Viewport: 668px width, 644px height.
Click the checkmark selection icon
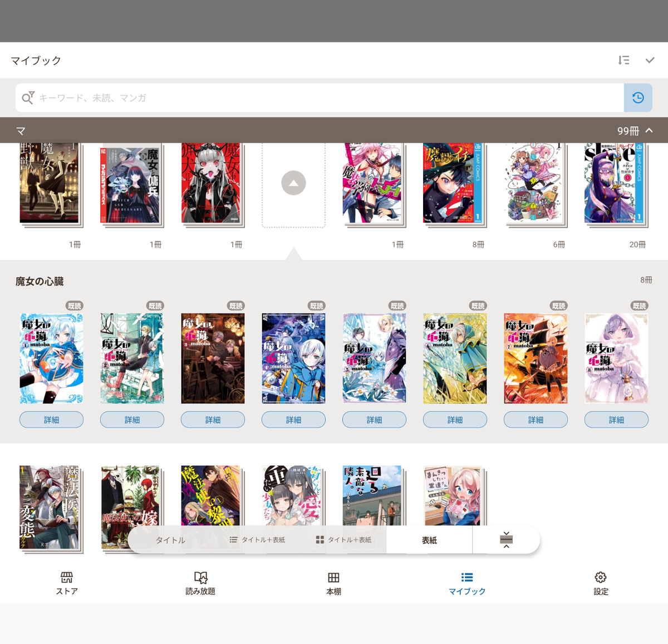pos(650,60)
